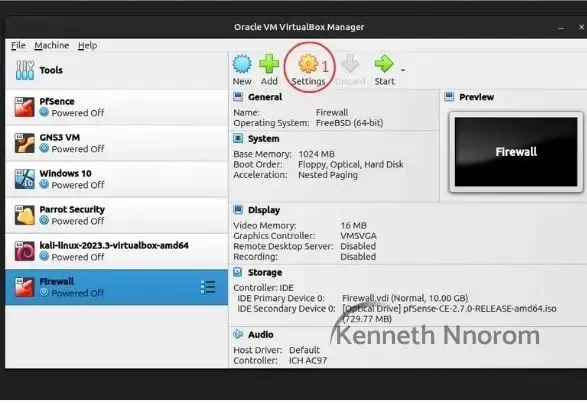Click Remote Desktop Server Disabled value

click(358, 246)
